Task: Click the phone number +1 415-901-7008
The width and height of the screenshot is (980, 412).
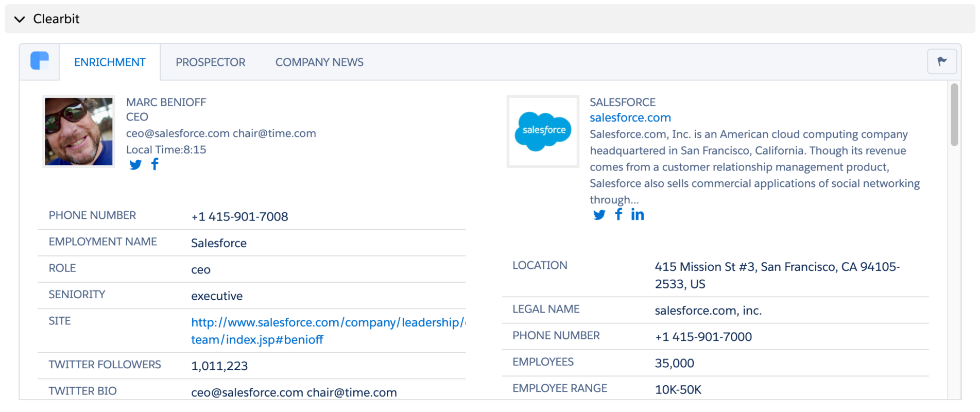Action: coord(239,217)
